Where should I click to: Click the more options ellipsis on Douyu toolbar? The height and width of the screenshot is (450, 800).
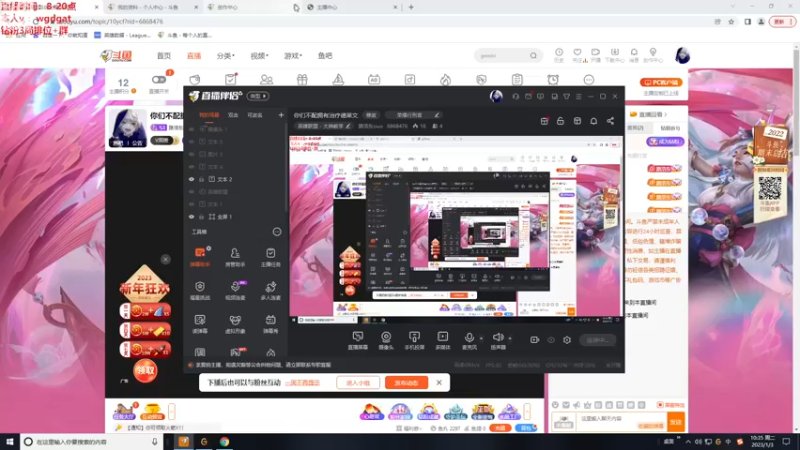(589, 80)
